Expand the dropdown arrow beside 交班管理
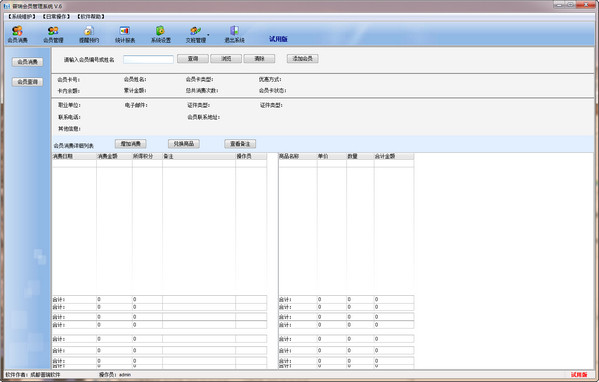This screenshot has width=599, height=382. pos(208,35)
